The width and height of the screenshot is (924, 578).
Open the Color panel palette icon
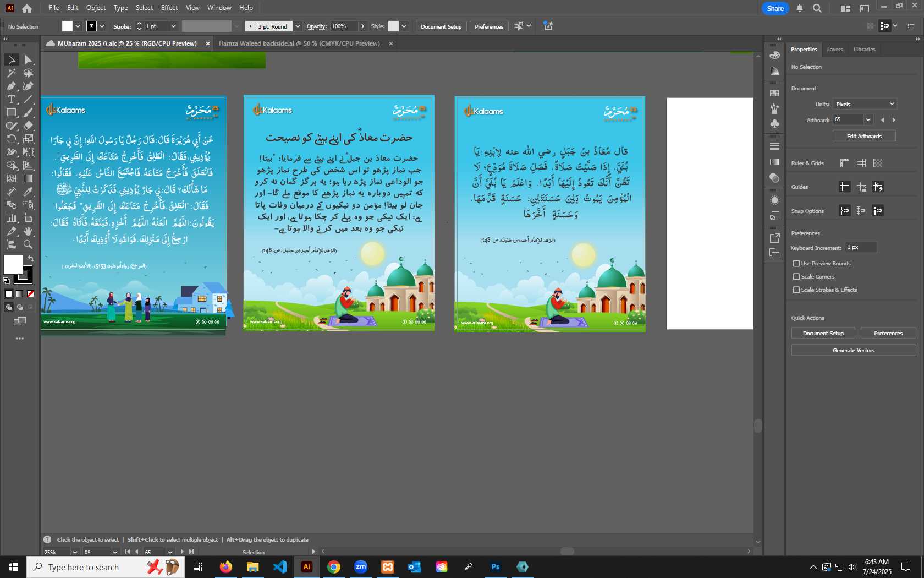(x=774, y=55)
